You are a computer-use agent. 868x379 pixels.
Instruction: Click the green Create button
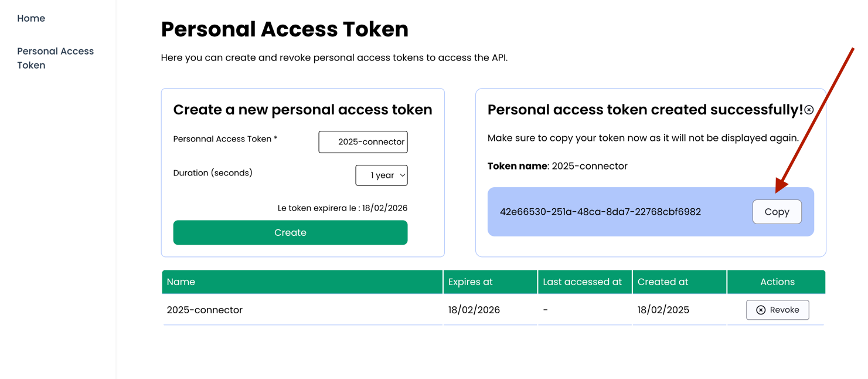coord(290,233)
